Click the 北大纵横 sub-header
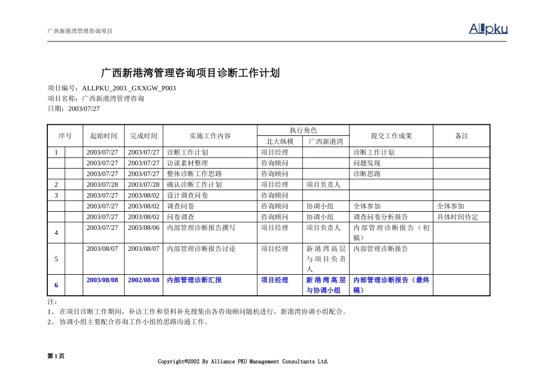 [x=280, y=141]
